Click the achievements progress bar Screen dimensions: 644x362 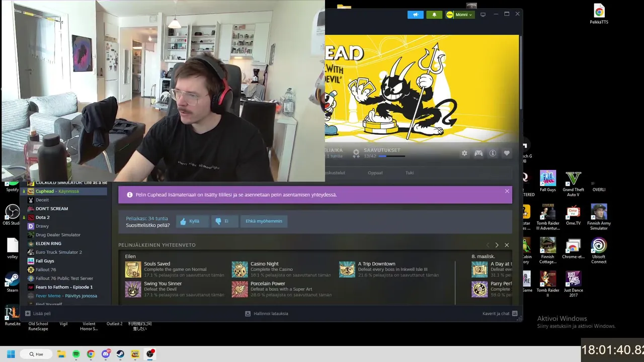tap(391, 156)
